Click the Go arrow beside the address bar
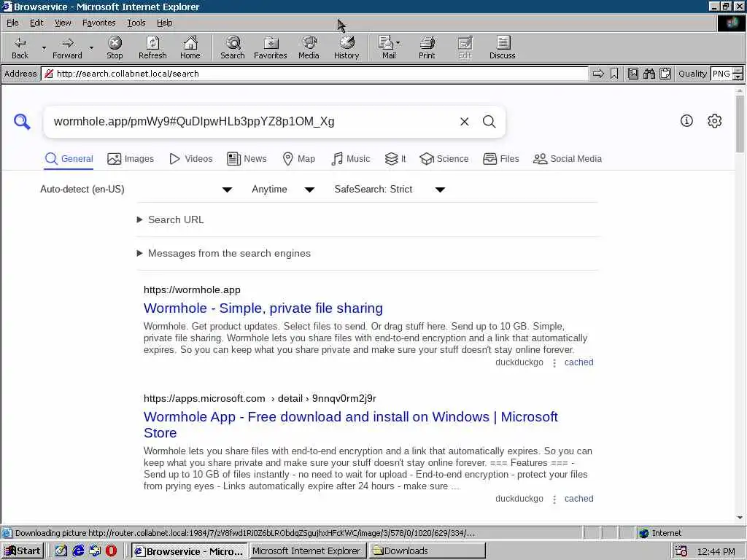 598,74
